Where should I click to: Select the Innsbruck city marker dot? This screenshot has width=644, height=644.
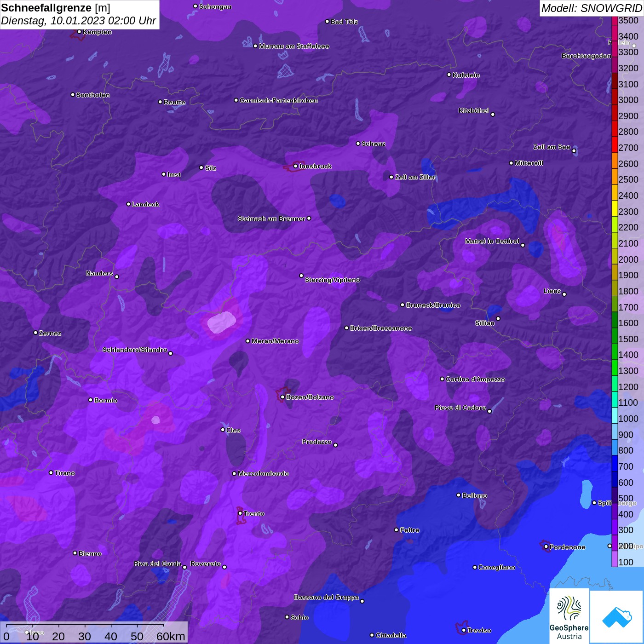click(295, 166)
